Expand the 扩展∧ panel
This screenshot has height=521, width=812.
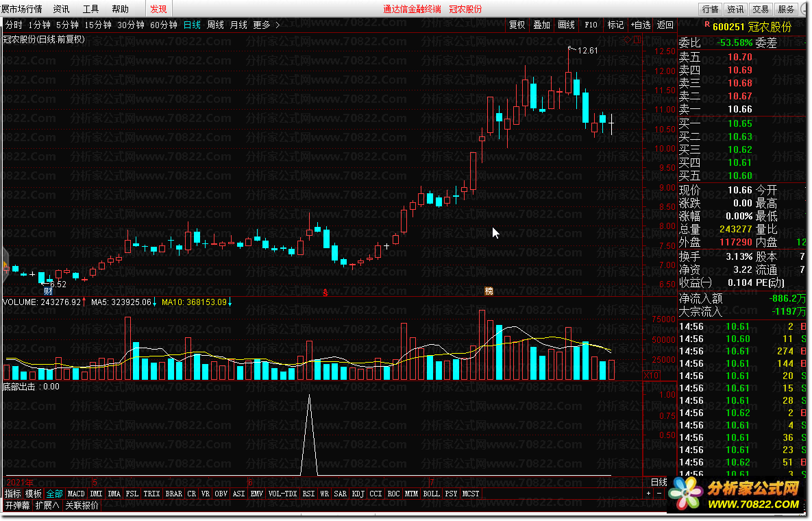47,505
